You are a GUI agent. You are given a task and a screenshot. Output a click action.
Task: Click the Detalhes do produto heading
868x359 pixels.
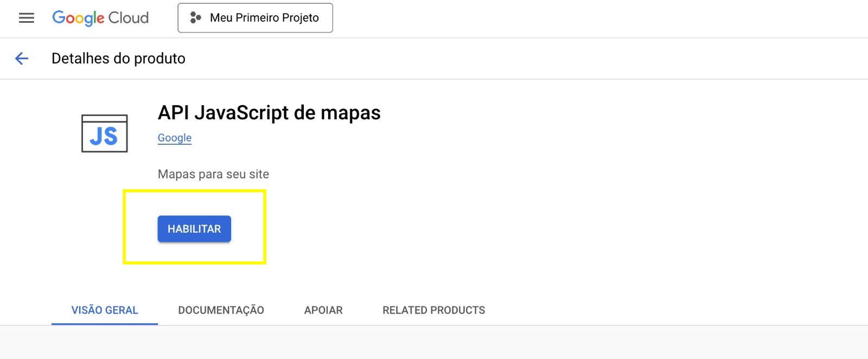(x=118, y=59)
